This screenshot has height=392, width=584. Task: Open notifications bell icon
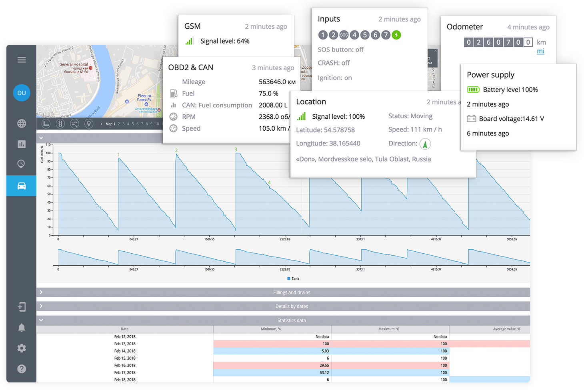pyautogui.click(x=22, y=328)
